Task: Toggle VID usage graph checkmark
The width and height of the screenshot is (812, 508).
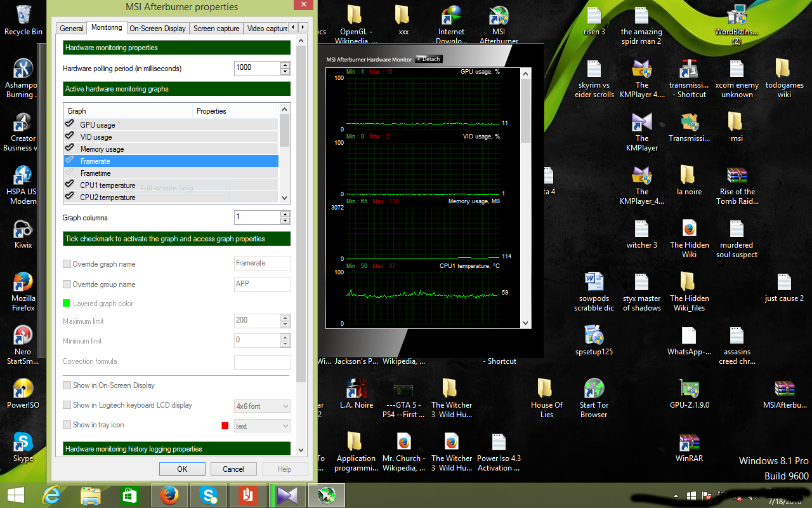Action: [69, 137]
